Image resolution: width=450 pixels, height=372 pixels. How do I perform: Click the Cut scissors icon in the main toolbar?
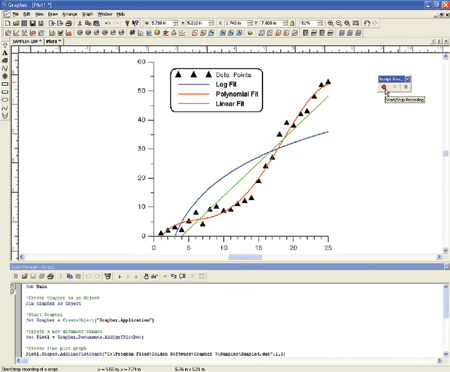[80, 23]
